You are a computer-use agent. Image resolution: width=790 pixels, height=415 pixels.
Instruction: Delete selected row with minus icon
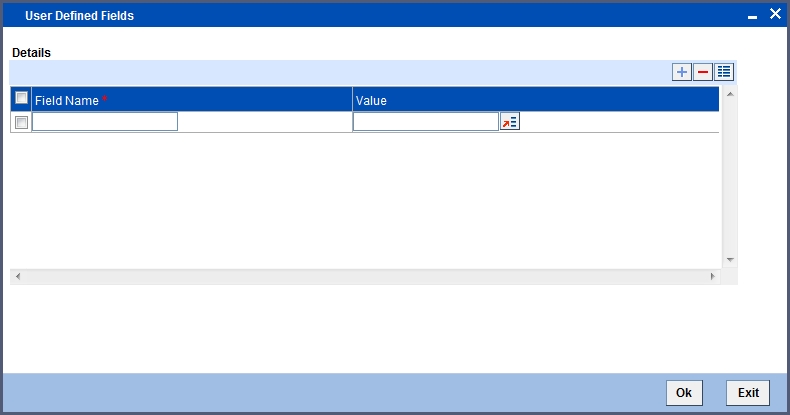coord(703,72)
